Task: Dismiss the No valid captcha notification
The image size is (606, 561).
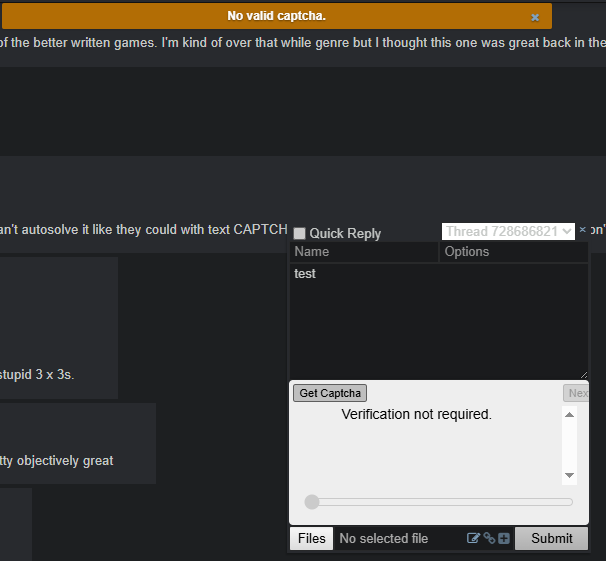Action: [535, 17]
